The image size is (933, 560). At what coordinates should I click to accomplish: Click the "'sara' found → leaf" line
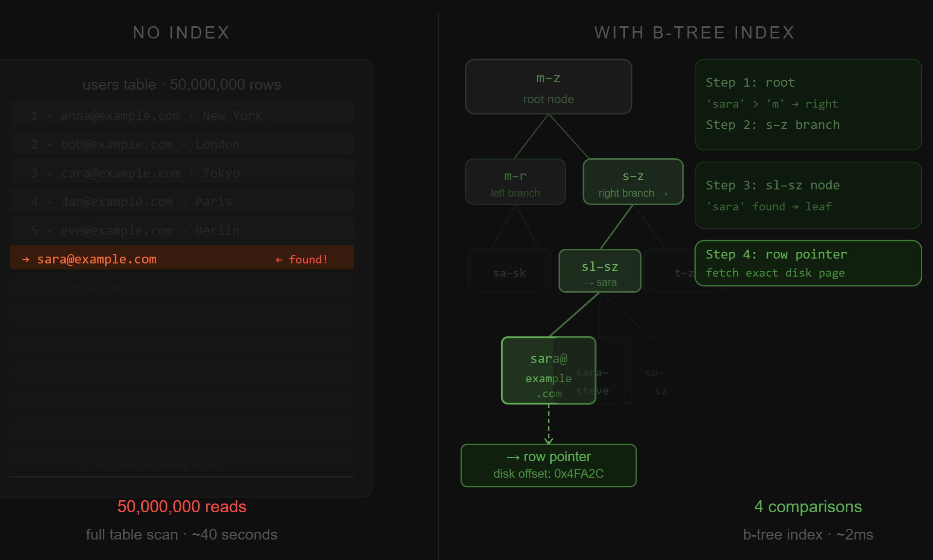[768, 206]
